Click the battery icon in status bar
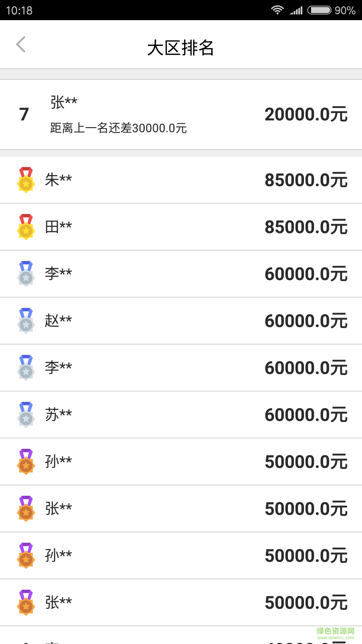This screenshot has height=644, width=362. pos(319,10)
